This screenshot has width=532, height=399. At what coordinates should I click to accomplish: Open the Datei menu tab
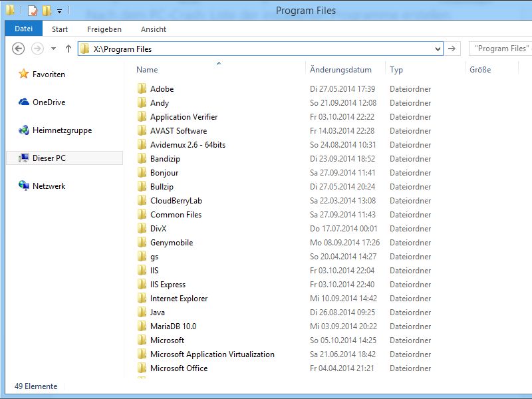(x=23, y=29)
